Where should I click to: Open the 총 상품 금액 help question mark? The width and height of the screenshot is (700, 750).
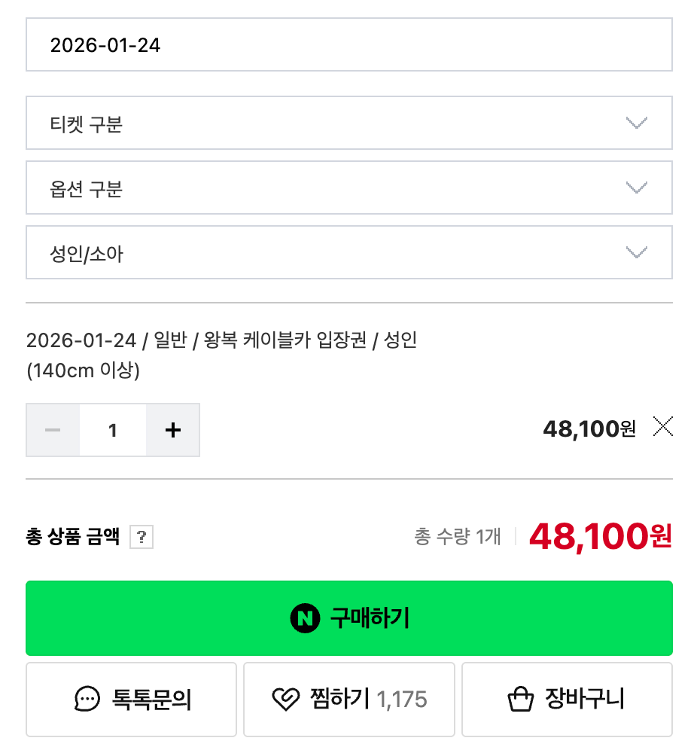tap(142, 538)
